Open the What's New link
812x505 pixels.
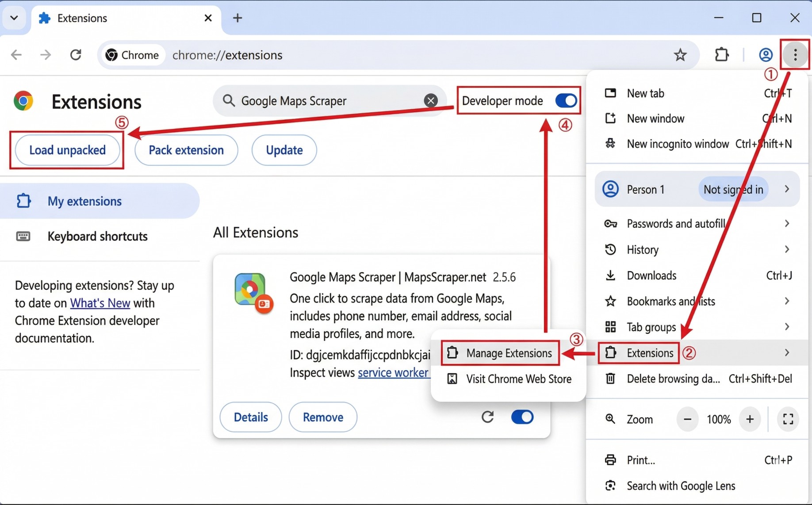pyautogui.click(x=100, y=303)
